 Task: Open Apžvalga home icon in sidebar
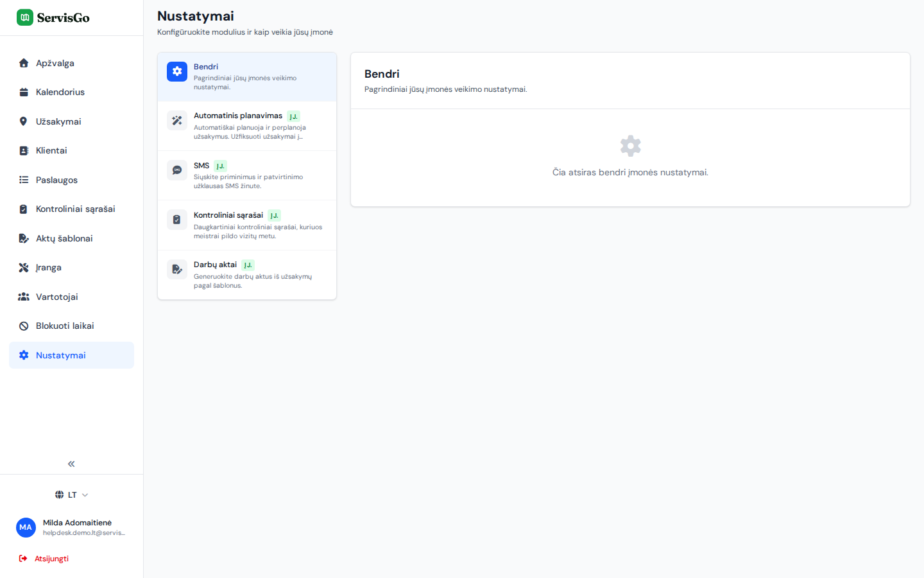tap(24, 63)
